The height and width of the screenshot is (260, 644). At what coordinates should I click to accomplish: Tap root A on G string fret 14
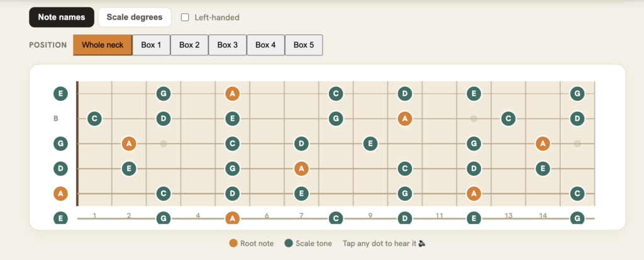[x=543, y=144]
